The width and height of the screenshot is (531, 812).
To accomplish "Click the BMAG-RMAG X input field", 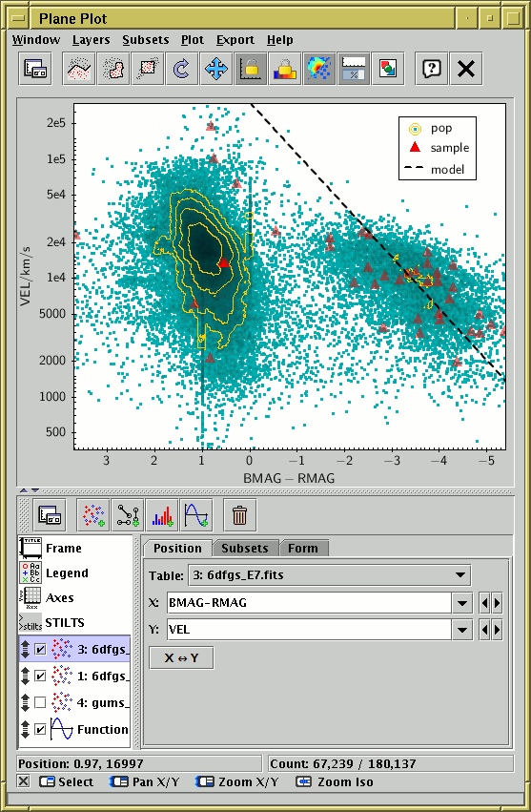I will (x=309, y=603).
